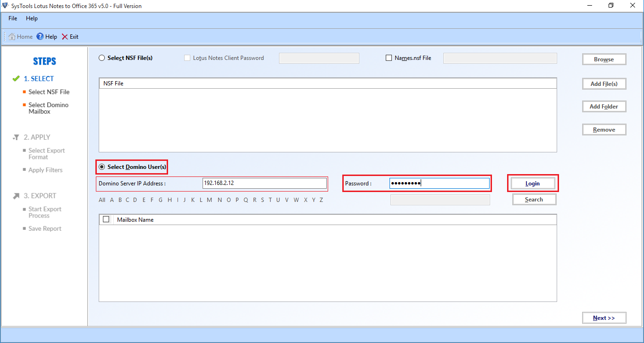The width and height of the screenshot is (644, 343).
Task: Filter mailboxes by letter Q
Action: tap(246, 200)
